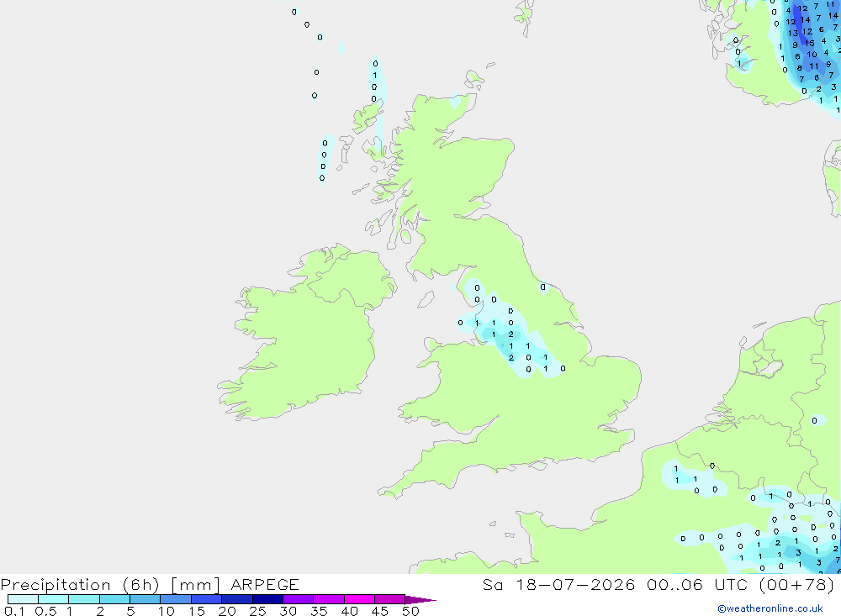
Task: Choose the 20–25 mm dark blue swatch
Action: pyautogui.click(x=236, y=599)
